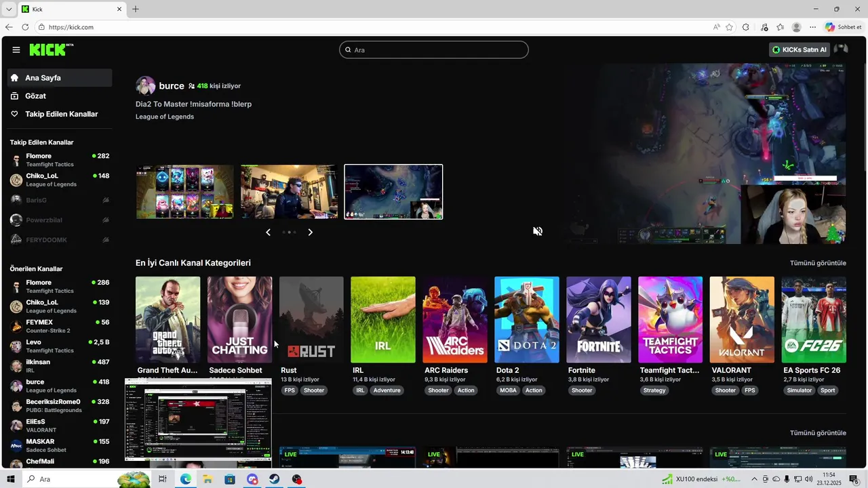Open ARC Raiders category card
868x488 pixels.
455,319
